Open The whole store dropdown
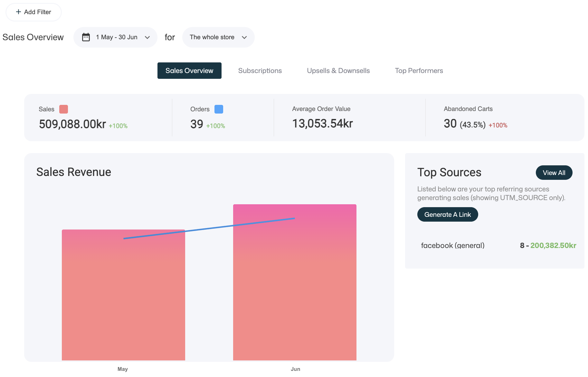 point(212,37)
